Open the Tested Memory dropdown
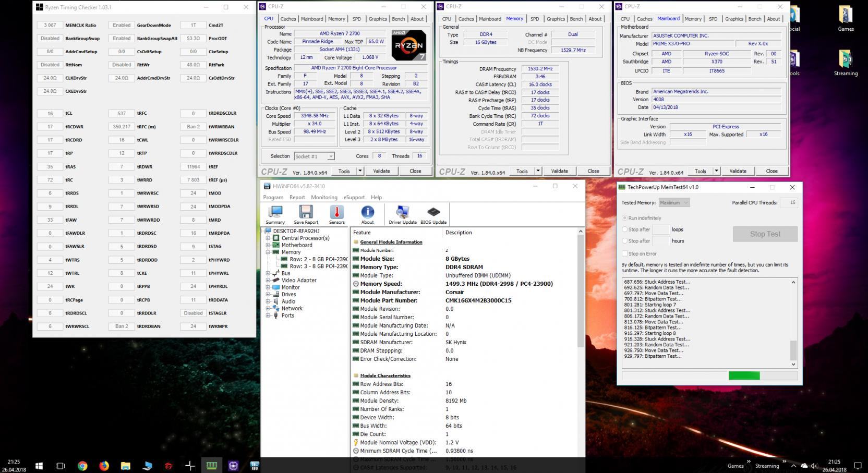This screenshot has height=473, width=868. (674, 202)
